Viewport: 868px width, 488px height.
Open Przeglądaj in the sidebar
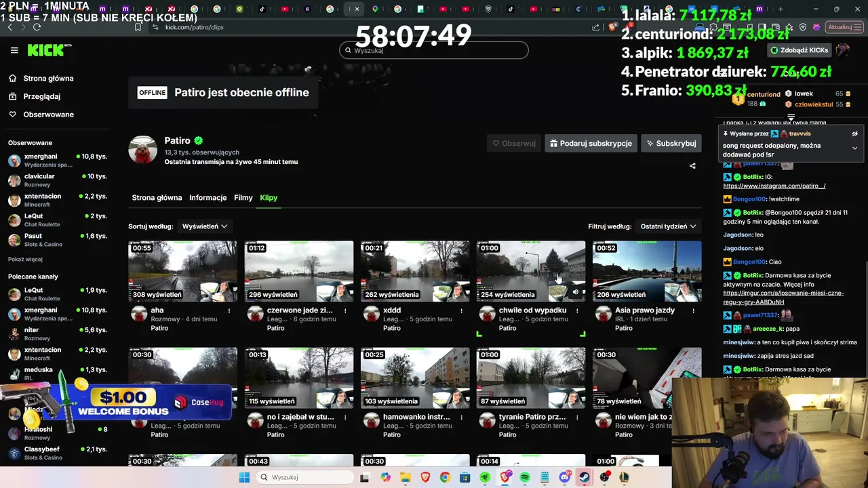click(41, 96)
